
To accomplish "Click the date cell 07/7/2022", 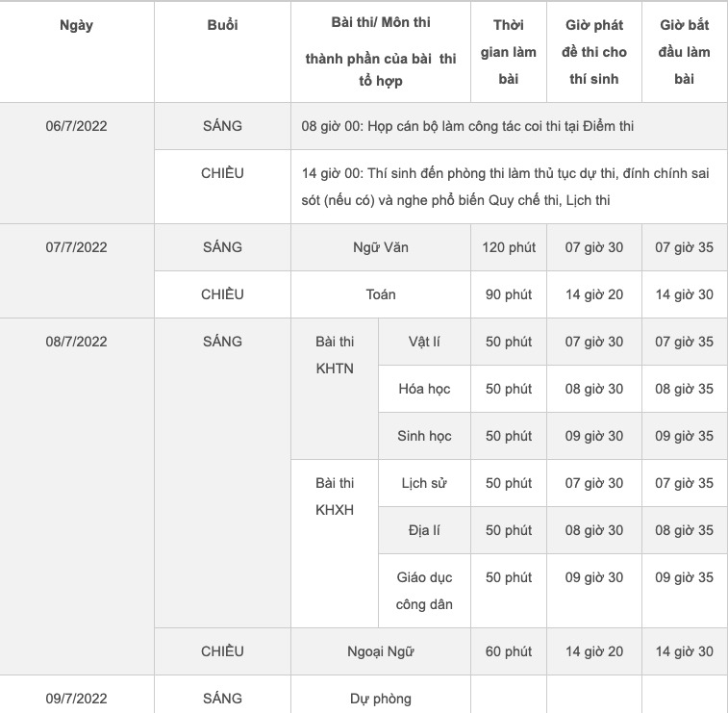I will (x=76, y=247).
